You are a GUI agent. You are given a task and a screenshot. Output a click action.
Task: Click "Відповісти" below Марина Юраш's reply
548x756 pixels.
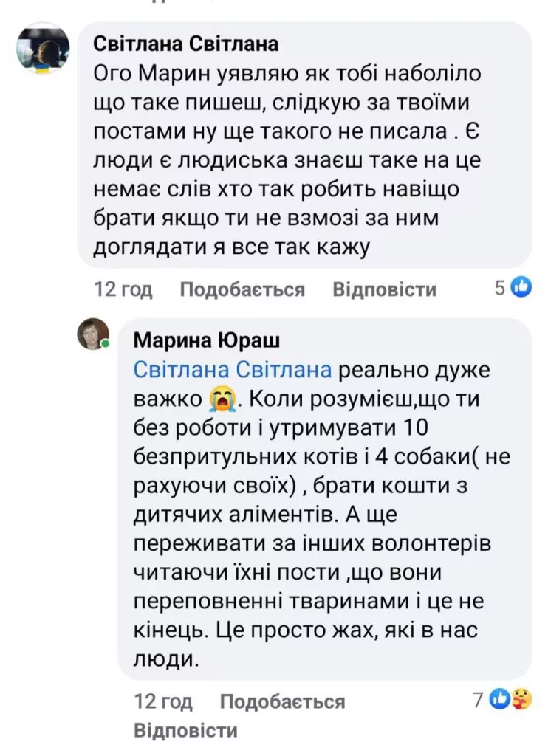[185, 731]
